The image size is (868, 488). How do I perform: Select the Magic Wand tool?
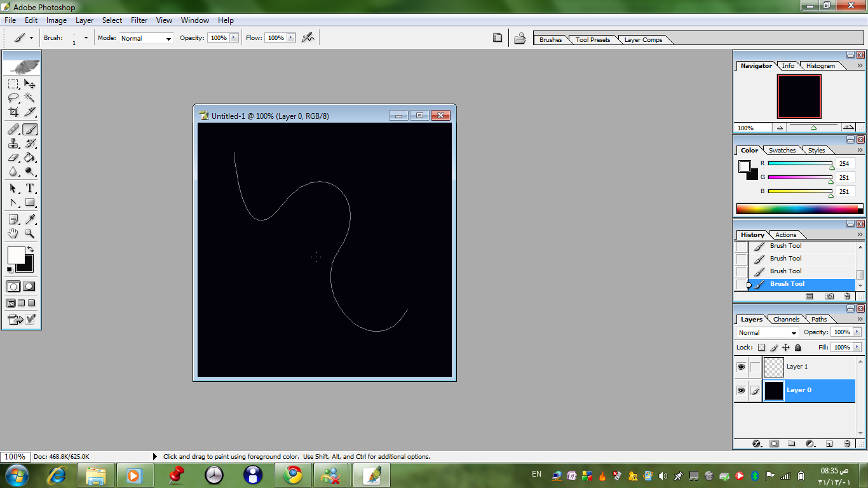pos(29,98)
